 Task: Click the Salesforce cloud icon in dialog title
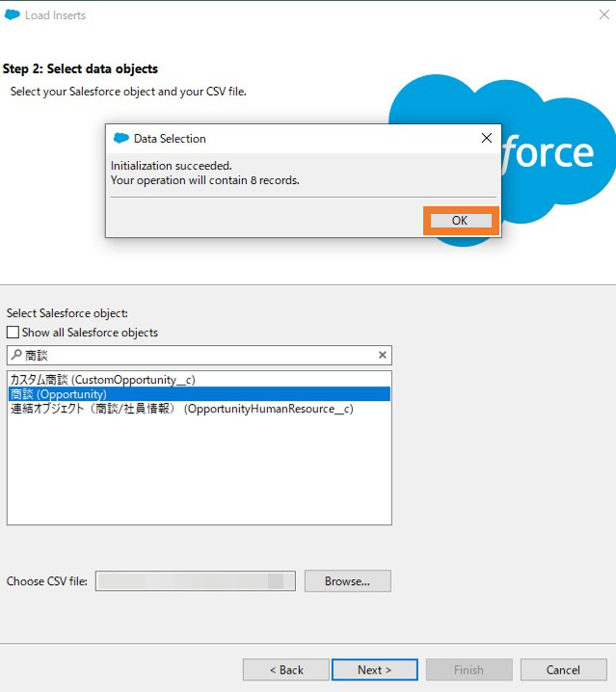point(121,138)
